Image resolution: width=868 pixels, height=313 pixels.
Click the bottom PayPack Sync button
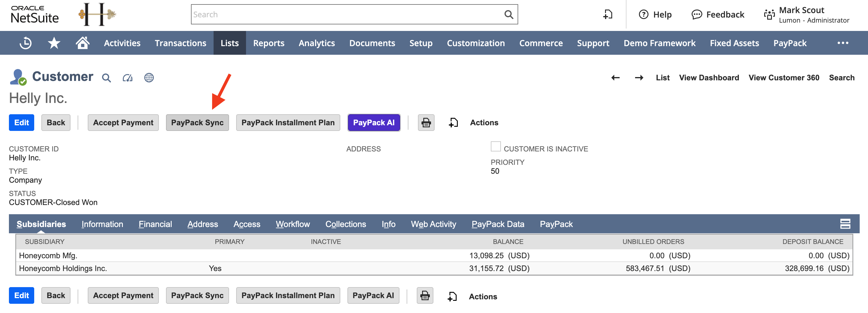pyautogui.click(x=197, y=295)
